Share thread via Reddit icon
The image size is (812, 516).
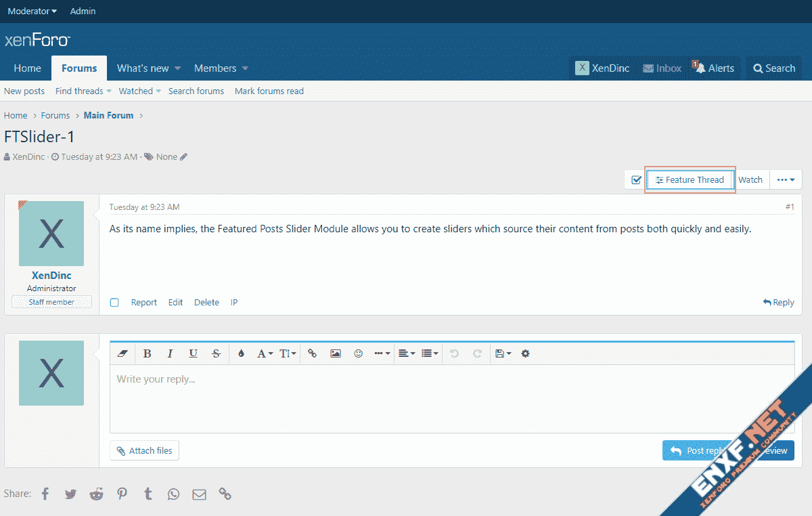tap(97, 494)
